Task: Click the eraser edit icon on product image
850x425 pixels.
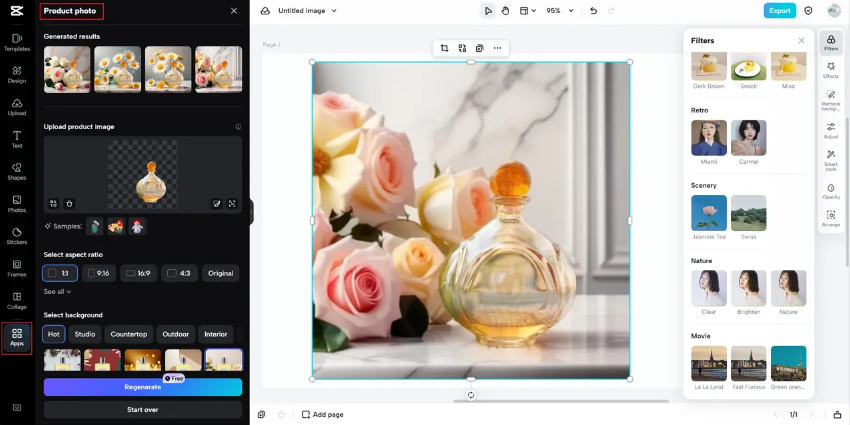Action: [217, 204]
